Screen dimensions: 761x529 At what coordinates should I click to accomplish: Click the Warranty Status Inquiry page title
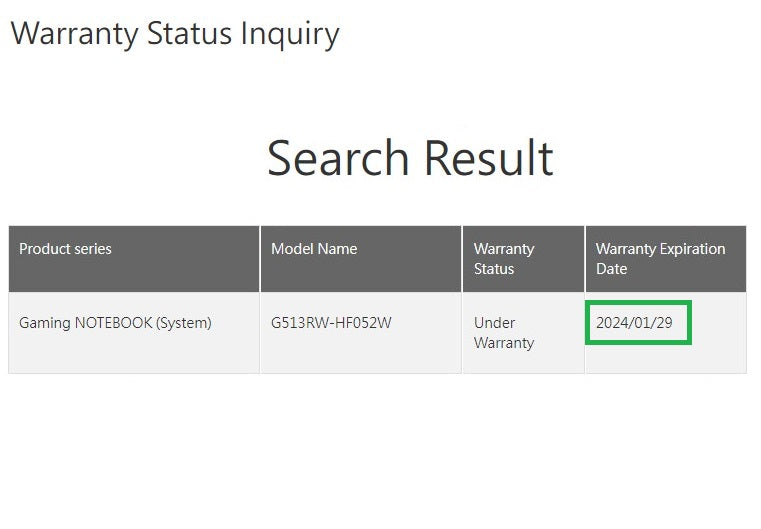point(175,34)
